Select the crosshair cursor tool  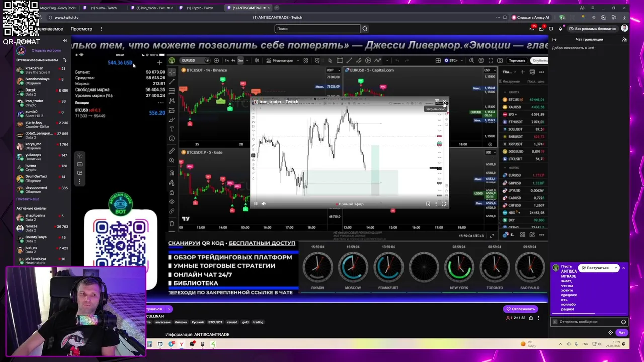point(172,72)
